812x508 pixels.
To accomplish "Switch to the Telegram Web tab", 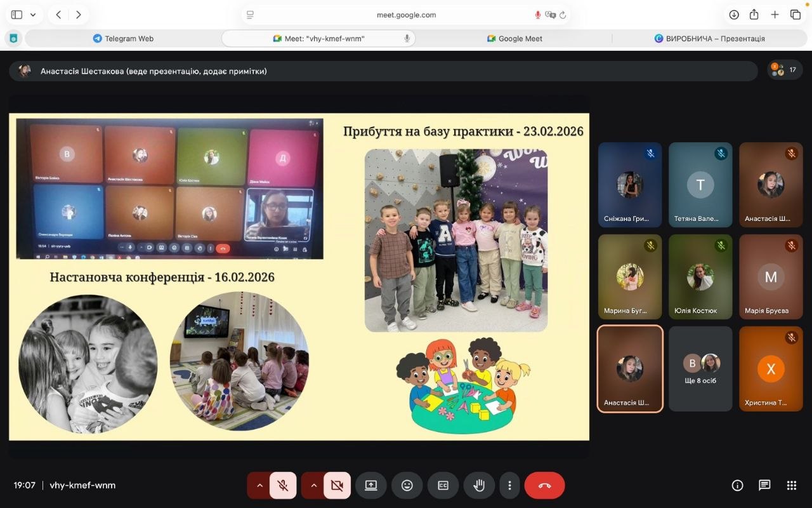I will coord(123,38).
